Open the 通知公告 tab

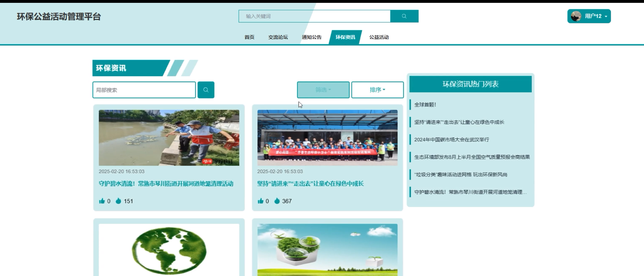[311, 37]
